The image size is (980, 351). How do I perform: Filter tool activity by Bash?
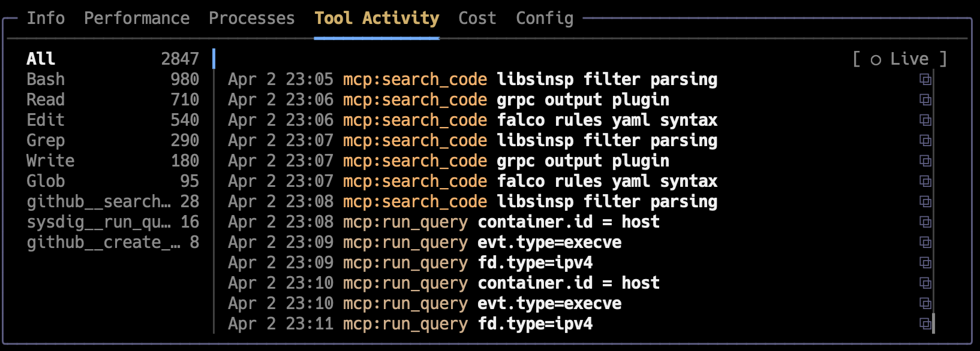point(113,79)
